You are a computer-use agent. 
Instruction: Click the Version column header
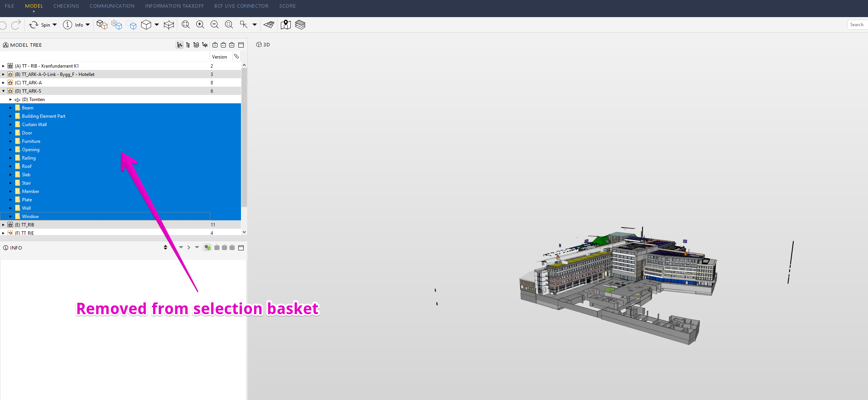pyautogui.click(x=220, y=57)
